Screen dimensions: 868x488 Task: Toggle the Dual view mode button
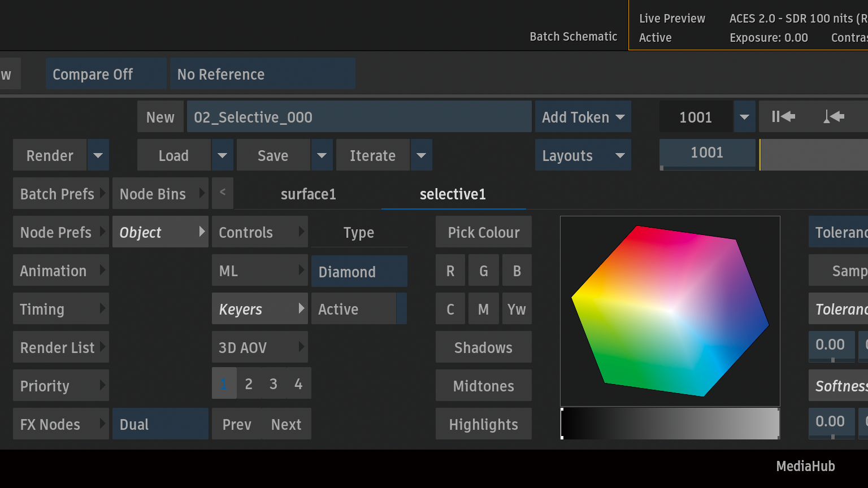[x=160, y=424]
